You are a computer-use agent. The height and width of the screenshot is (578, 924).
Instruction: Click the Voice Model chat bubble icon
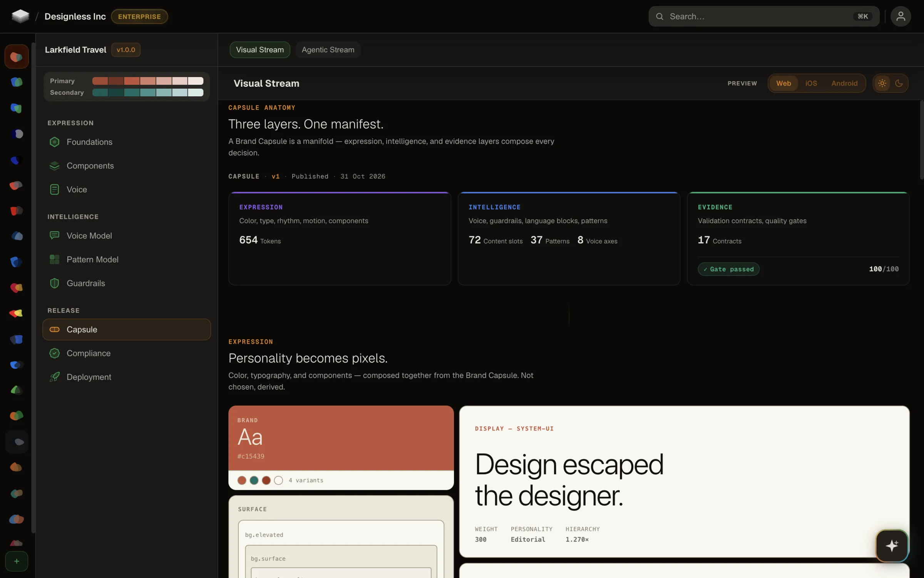tap(55, 235)
